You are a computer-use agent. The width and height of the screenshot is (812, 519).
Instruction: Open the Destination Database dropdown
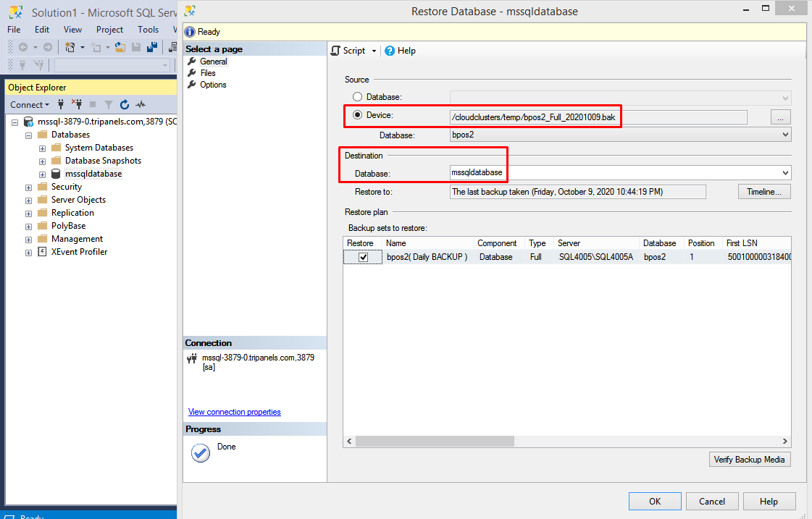click(785, 173)
